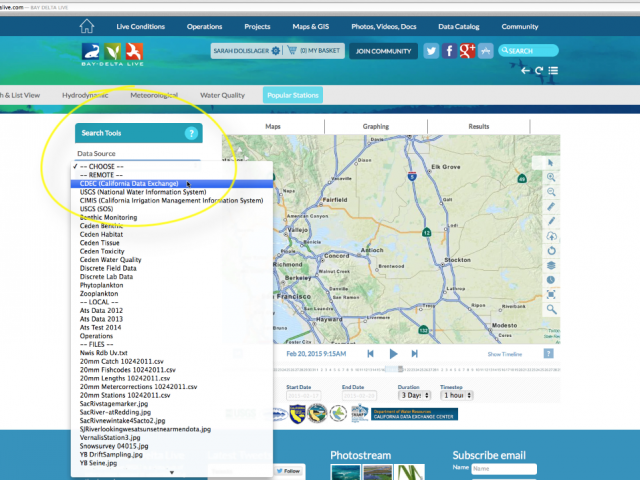640x480 pixels.
Task: Switch to the Graphing tab
Action: pyautogui.click(x=376, y=126)
